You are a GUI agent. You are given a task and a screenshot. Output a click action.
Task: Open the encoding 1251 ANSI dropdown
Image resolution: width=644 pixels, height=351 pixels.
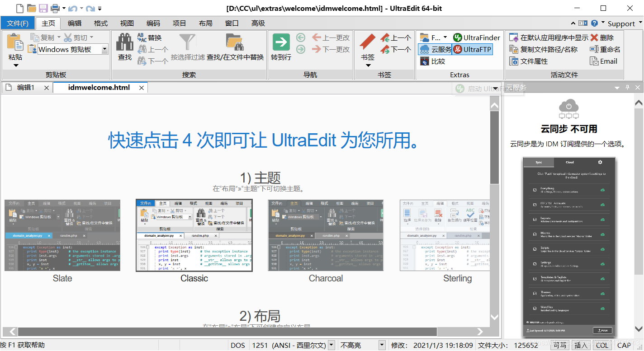point(331,345)
